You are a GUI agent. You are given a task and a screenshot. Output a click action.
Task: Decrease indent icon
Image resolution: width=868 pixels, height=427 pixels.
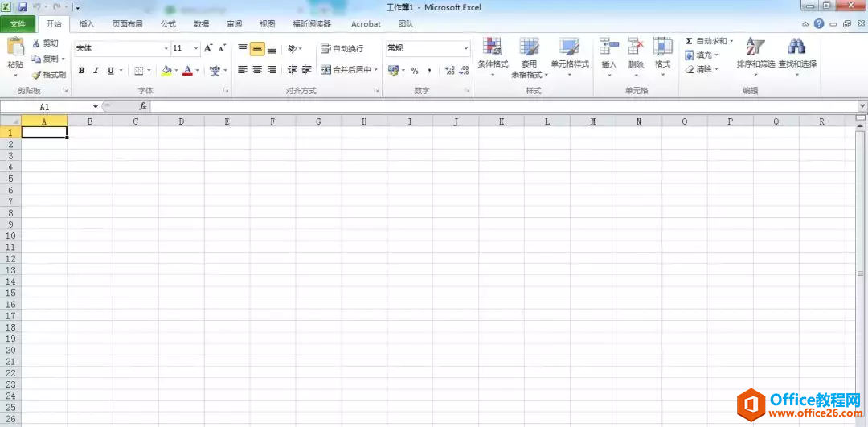click(293, 70)
